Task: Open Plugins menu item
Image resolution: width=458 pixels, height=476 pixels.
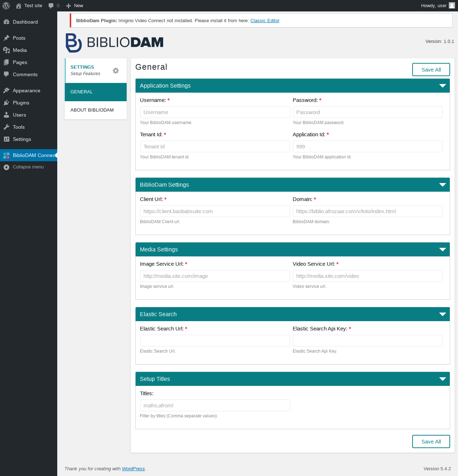Action: coord(29,103)
